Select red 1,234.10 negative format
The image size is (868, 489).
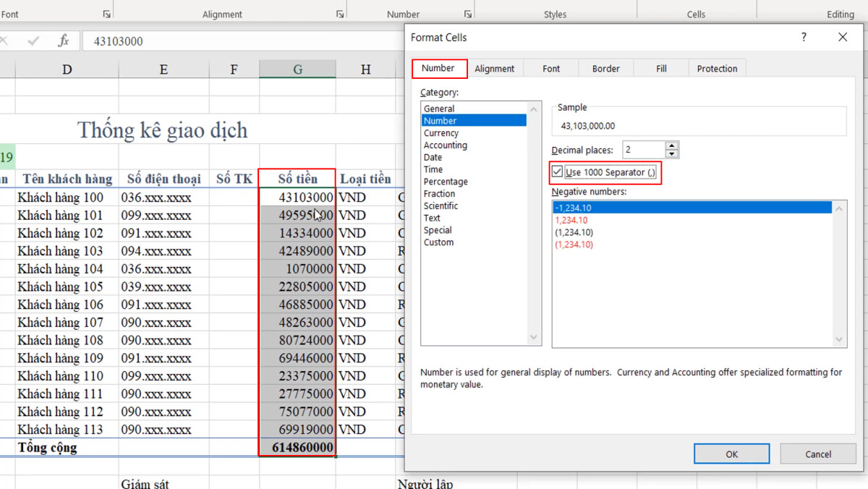[692, 220]
